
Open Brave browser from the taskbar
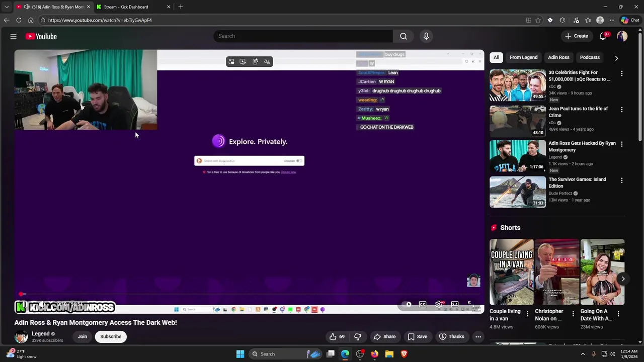tap(404, 354)
